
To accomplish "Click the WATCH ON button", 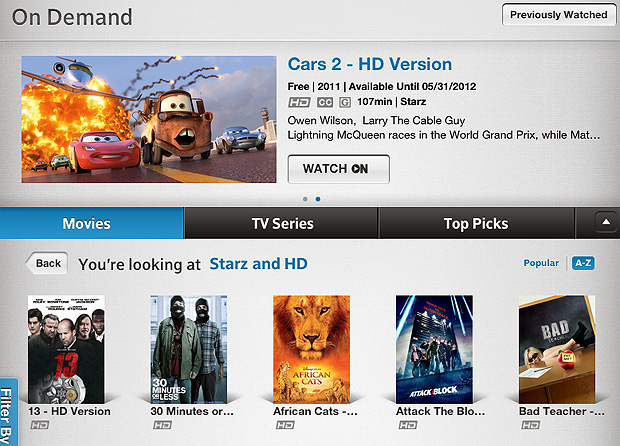I will tap(338, 169).
